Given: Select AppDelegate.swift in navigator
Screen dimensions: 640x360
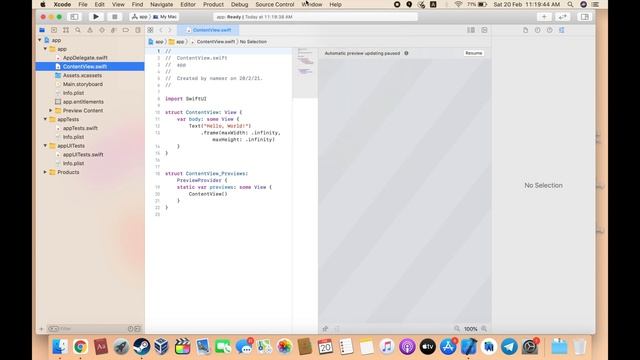Looking at the screenshot, I should (x=85, y=58).
